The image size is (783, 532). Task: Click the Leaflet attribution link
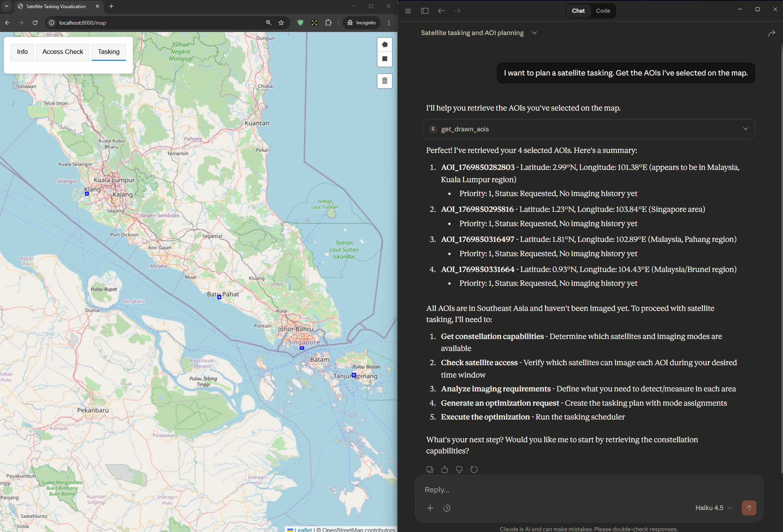pos(304,529)
